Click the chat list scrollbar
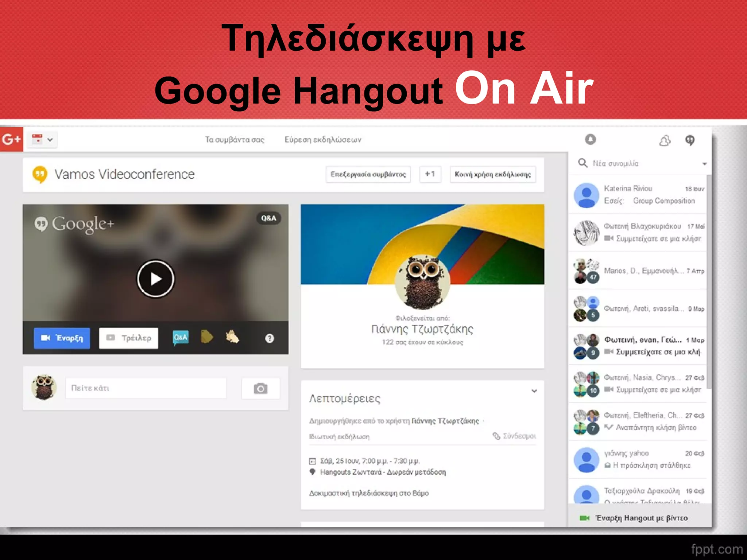This screenshot has height=560, width=747. [709, 281]
